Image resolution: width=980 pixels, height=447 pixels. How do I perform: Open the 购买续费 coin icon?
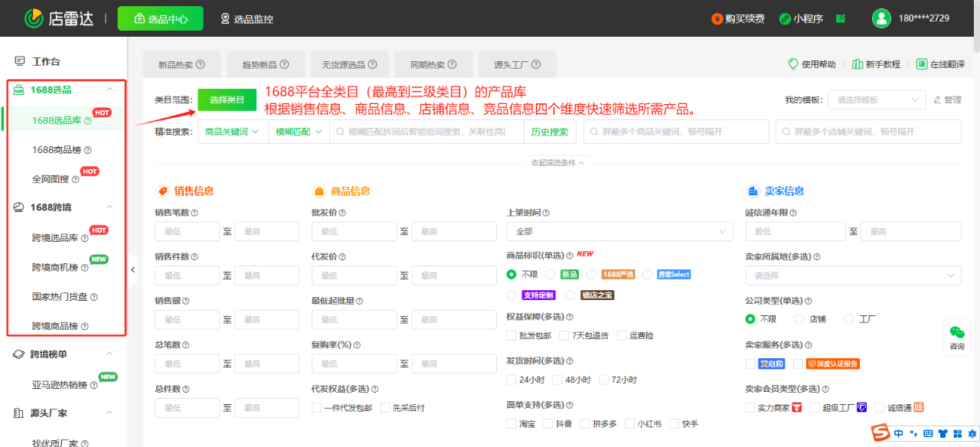click(x=717, y=18)
